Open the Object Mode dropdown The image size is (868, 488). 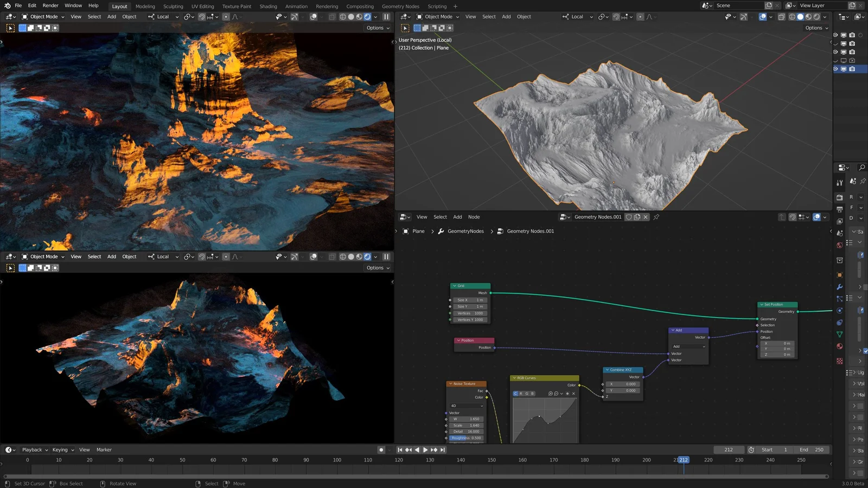pyautogui.click(x=43, y=16)
